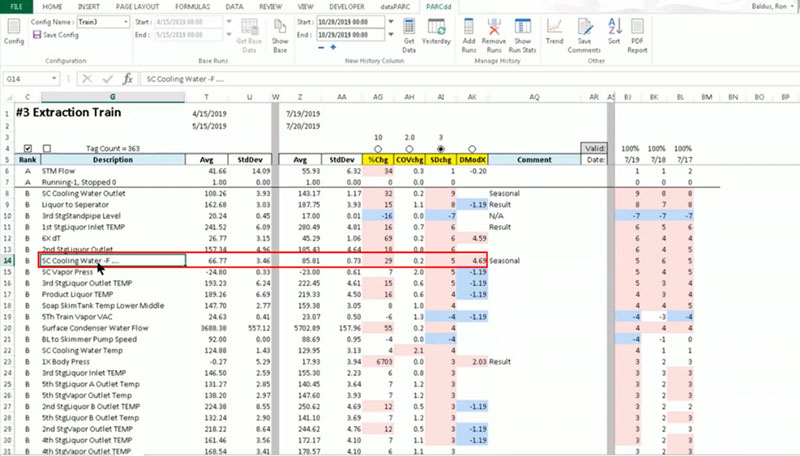Image resolution: width=800 pixels, height=456 pixels.
Task: Open the FILE tab
Action: point(16,7)
